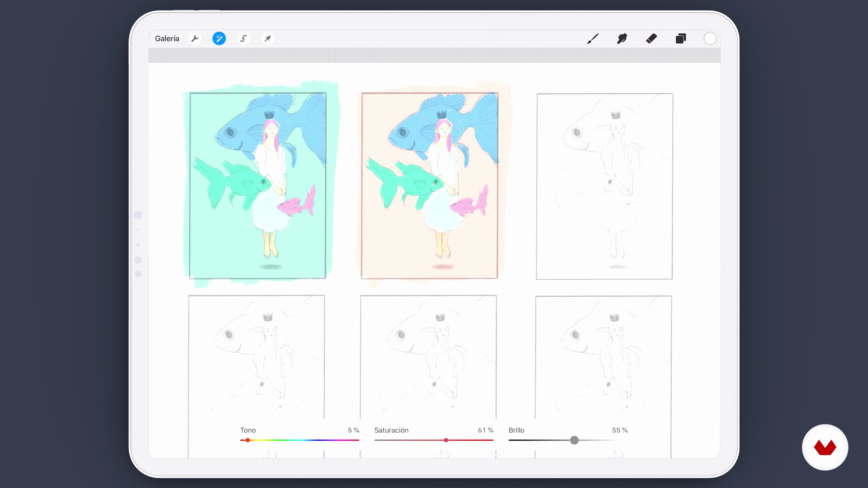The height and width of the screenshot is (488, 868).
Task: Click the red Domestika logo badge
Action: click(825, 447)
